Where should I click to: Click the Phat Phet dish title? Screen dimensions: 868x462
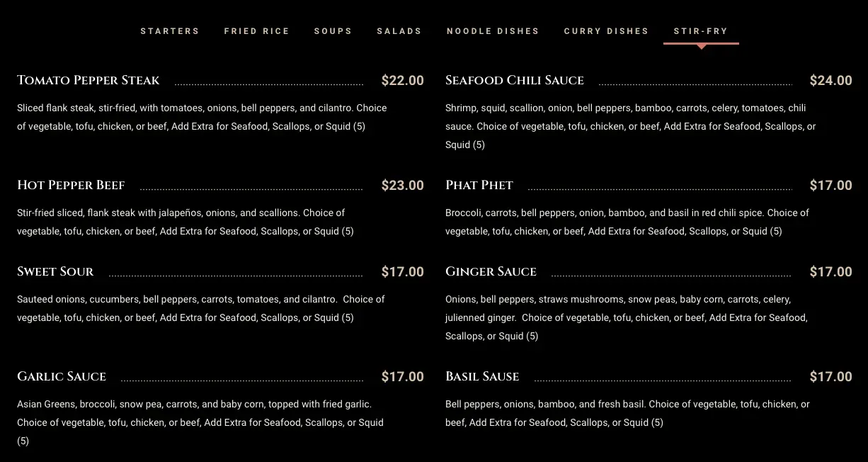[479, 185]
